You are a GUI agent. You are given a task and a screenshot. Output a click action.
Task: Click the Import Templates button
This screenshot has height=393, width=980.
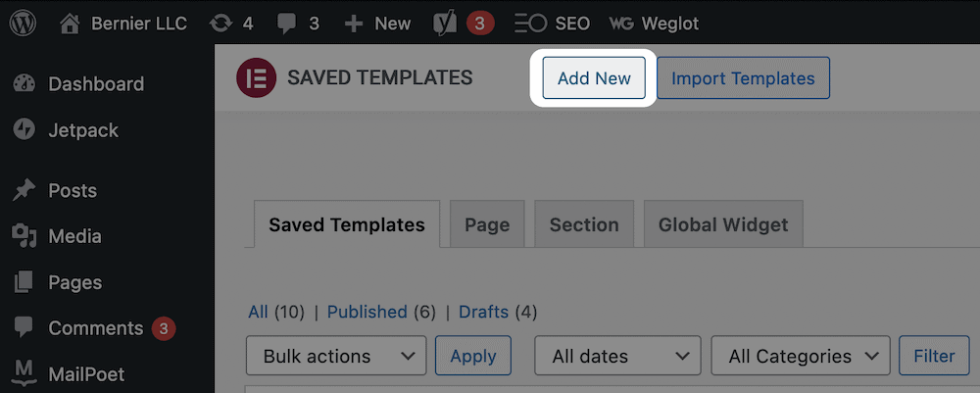click(743, 78)
